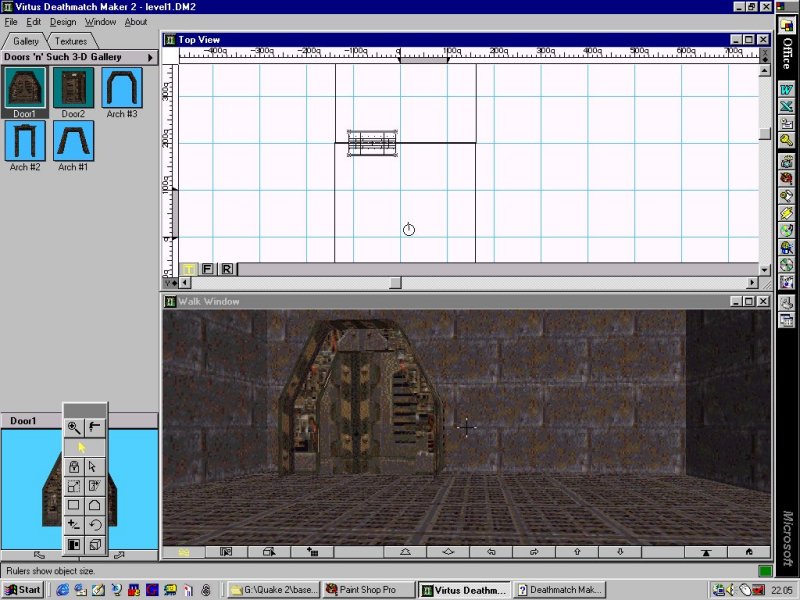Click Top View scroll left arrow

click(x=185, y=282)
